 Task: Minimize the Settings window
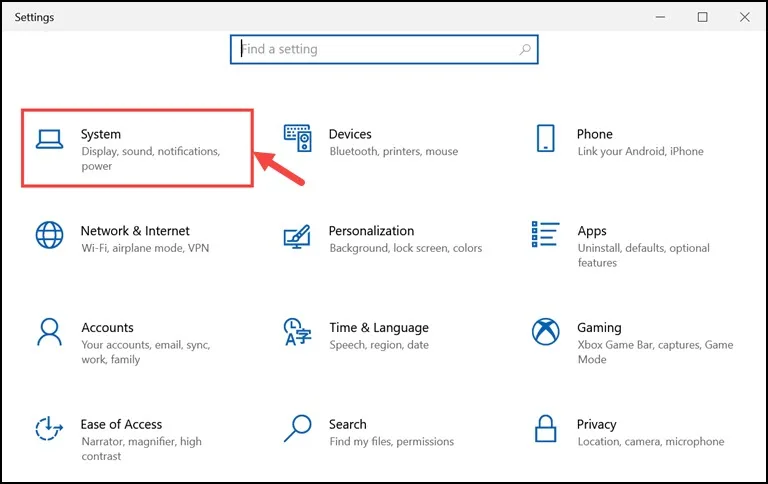tap(660, 17)
